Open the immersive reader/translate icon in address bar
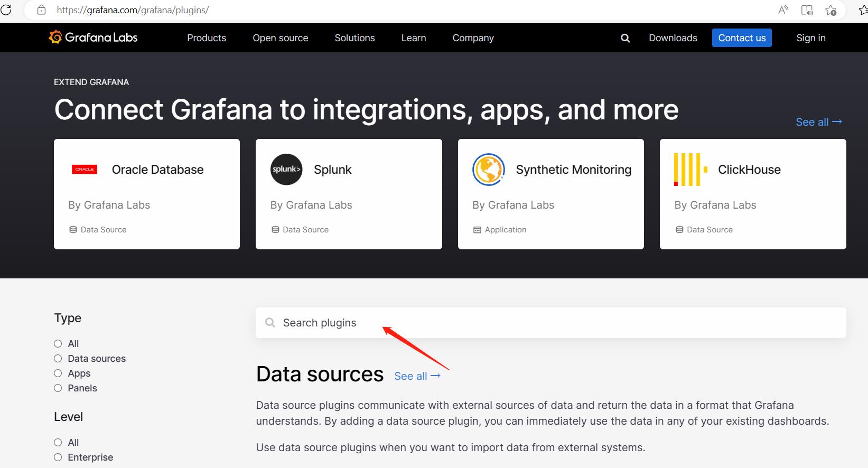The height and width of the screenshot is (468, 868). [x=807, y=10]
